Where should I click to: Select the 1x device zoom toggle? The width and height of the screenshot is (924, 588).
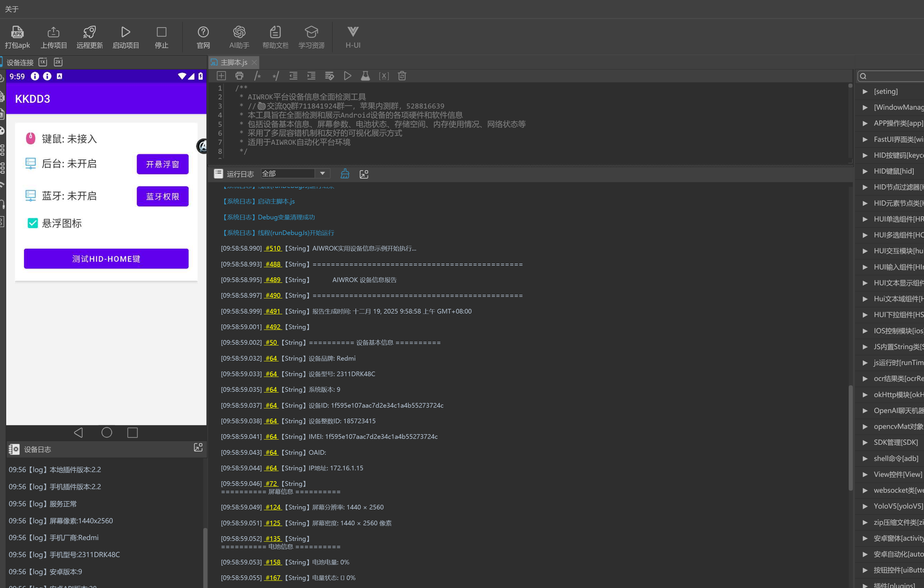[43, 62]
